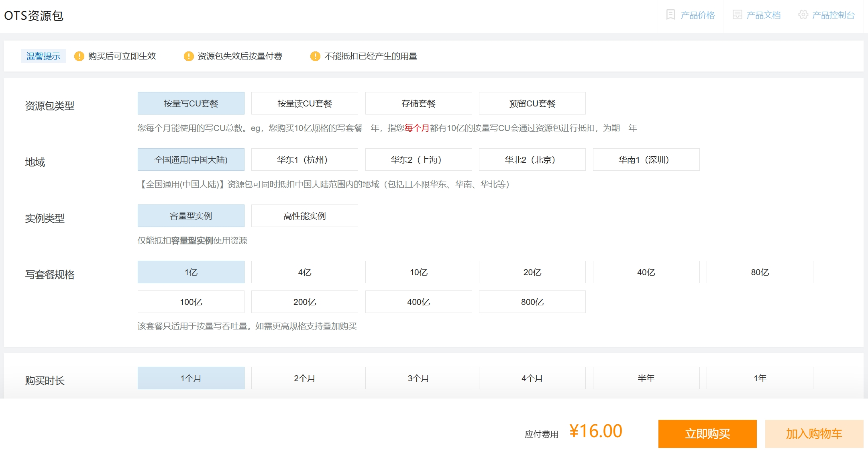Image resolution: width=868 pixels, height=456 pixels.
Task: Pick the 200亿 write package size
Action: coord(305,302)
